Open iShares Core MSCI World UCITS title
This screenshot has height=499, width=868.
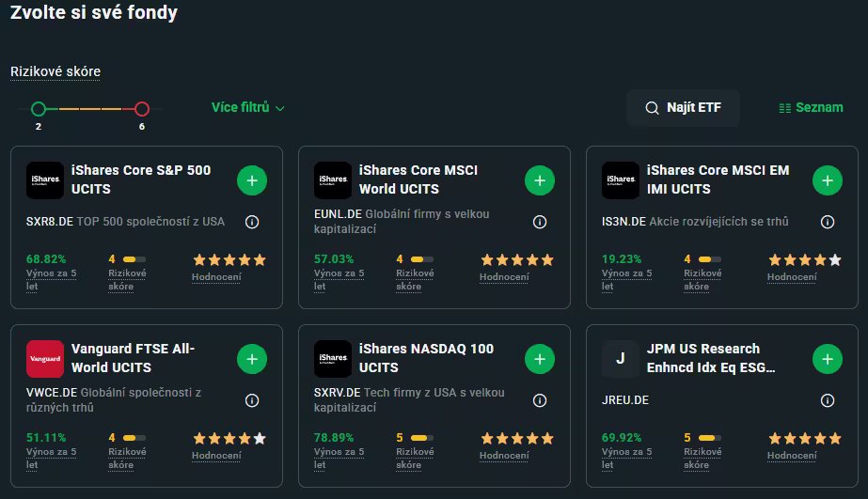click(x=418, y=179)
